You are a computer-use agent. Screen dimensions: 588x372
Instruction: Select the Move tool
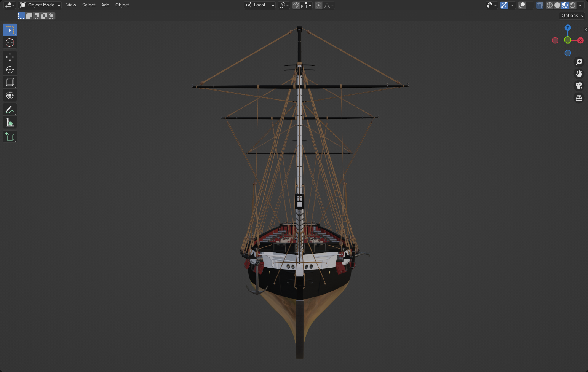(10, 57)
